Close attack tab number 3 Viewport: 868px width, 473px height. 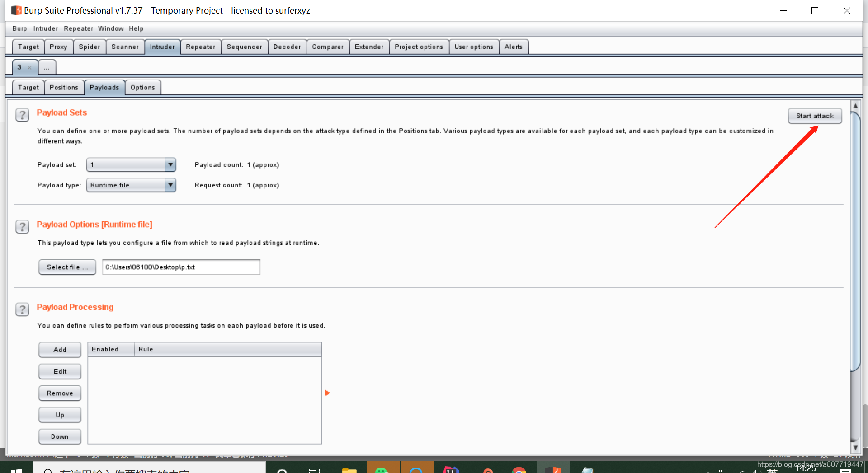point(29,67)
